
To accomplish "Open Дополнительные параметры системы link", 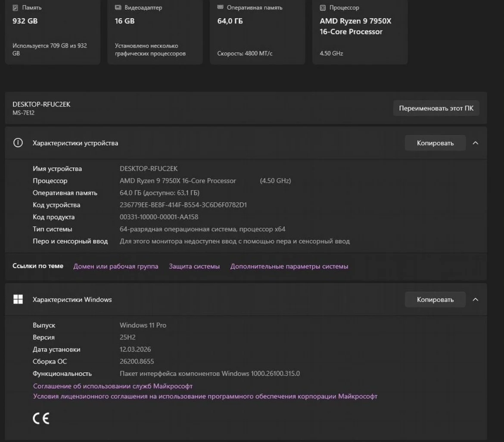I will pos(289,266).
